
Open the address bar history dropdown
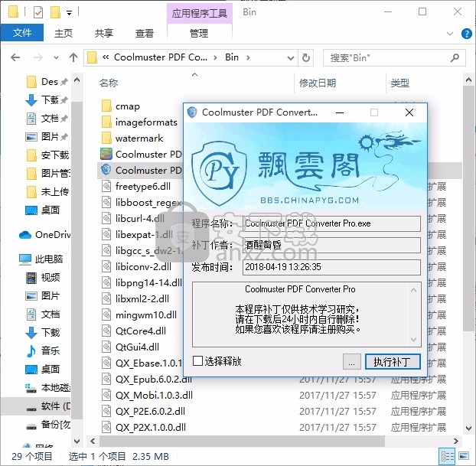pyautogui.click(x=291, y=57)
